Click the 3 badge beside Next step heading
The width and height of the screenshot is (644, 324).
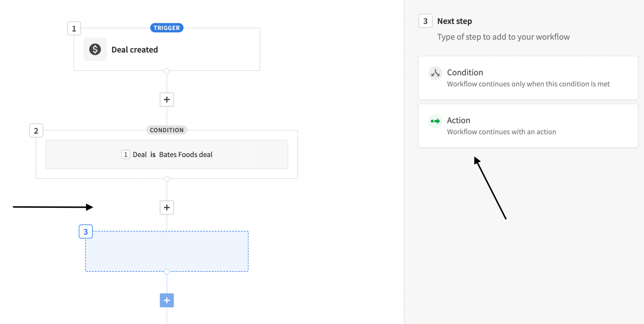(425, 21)
